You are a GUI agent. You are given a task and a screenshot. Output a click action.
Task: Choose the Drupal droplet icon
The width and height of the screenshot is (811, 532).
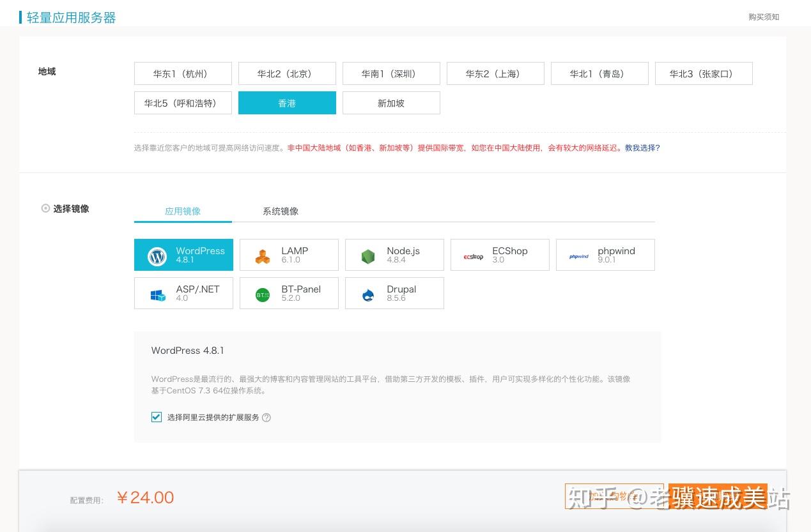[368, 295]
